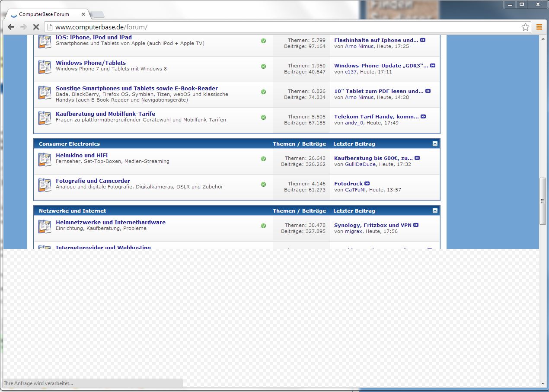
Task: Click green status icon in Kaufberatung und Mobilfunk-Tarife row
Action: (x=263, y=117)
